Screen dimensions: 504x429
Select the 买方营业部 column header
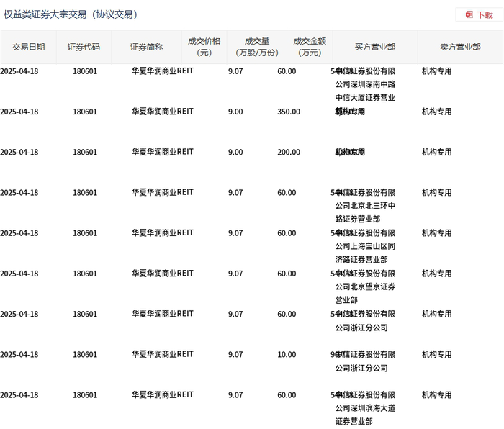coord(375,47)
